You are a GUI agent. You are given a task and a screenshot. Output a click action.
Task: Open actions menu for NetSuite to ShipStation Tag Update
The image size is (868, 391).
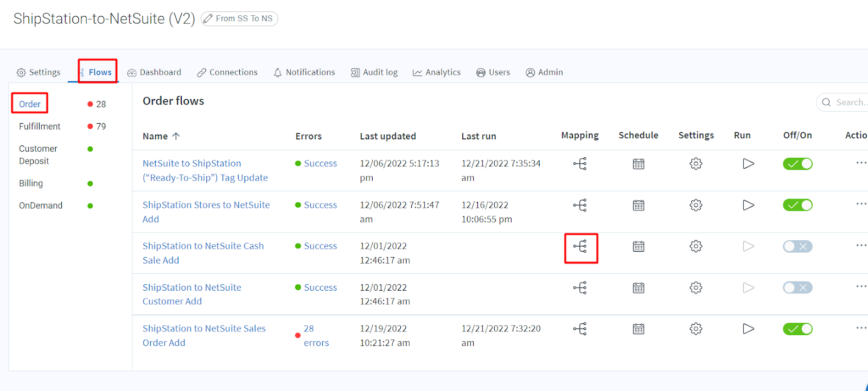861,163
